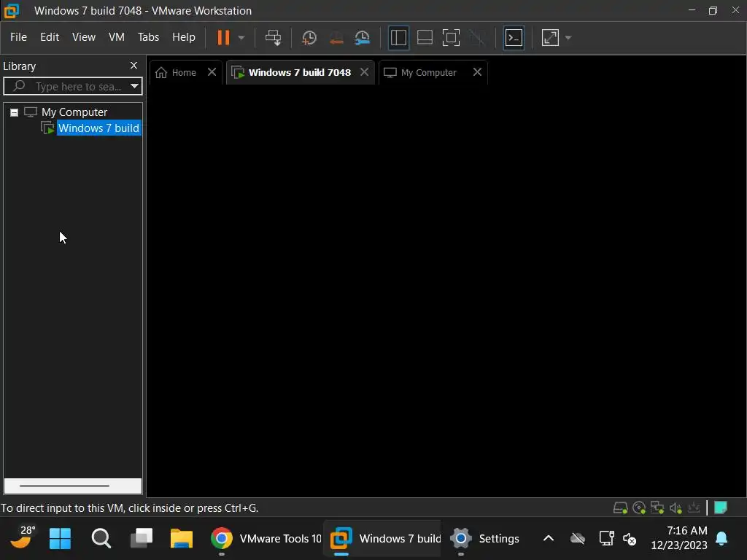Switch to the Windows 7 build 7048 tab
The width and height of the screenshot is (747, 560).
[x=299, y=72]
